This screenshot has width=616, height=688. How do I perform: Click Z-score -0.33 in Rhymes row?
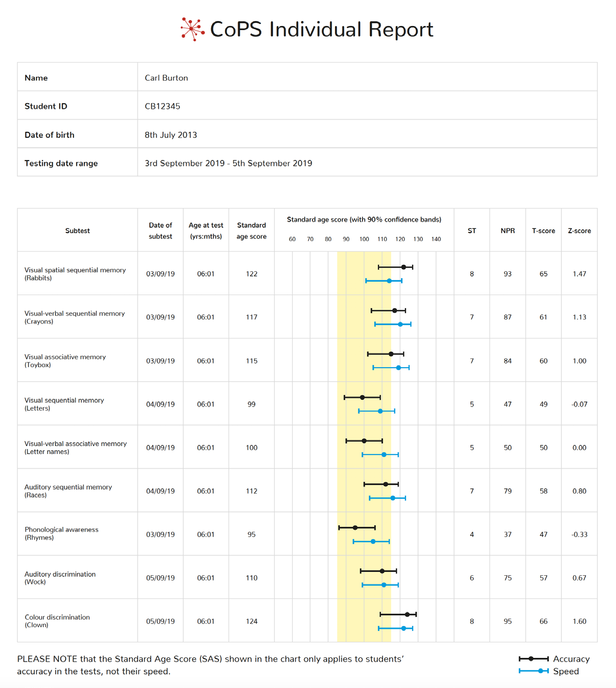[x=579, y=534]
